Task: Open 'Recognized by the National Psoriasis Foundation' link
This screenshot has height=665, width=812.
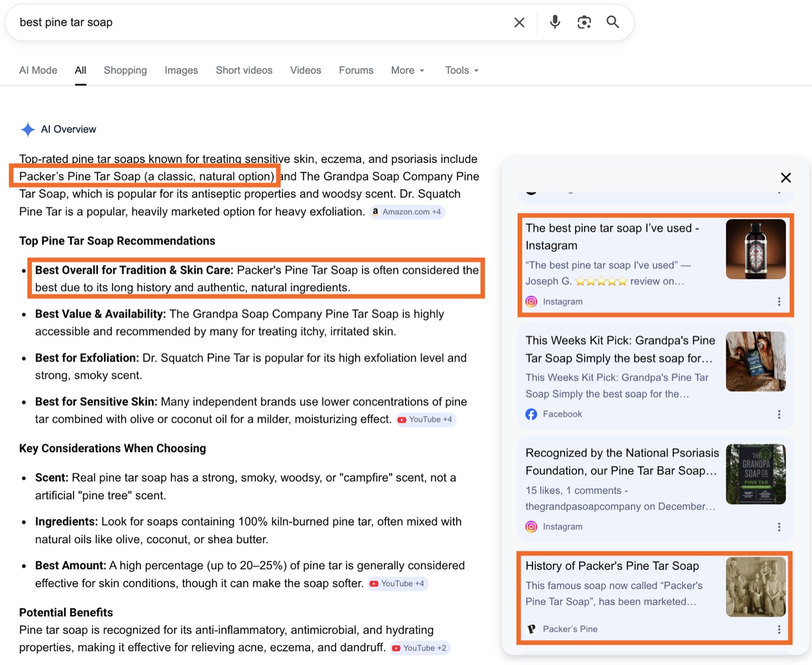Action: (x=623, y=462)
